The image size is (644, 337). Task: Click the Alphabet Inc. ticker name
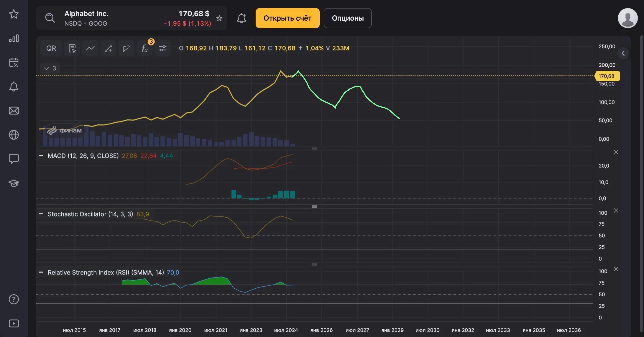pos(86,14)
